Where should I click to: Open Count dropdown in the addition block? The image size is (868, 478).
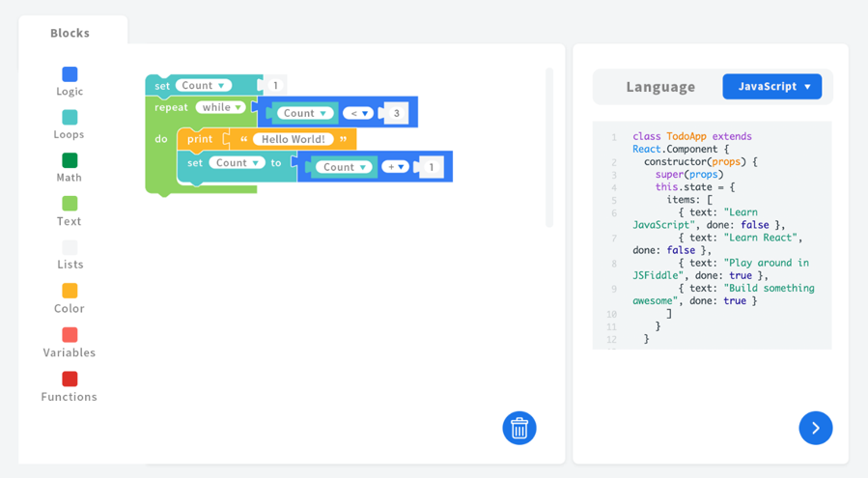(345, 167)
